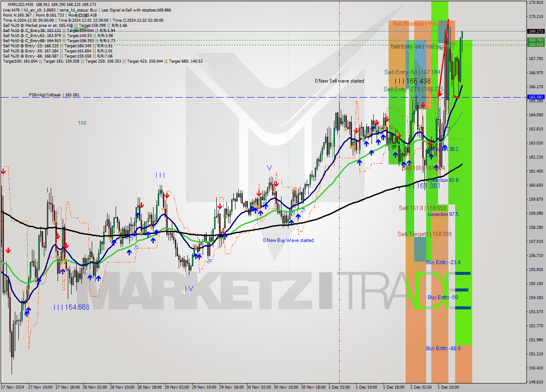The image size is (546, 392).
Task: Click the '2 Dec 10:00' time axis label
Action: [x=448, y=387]
